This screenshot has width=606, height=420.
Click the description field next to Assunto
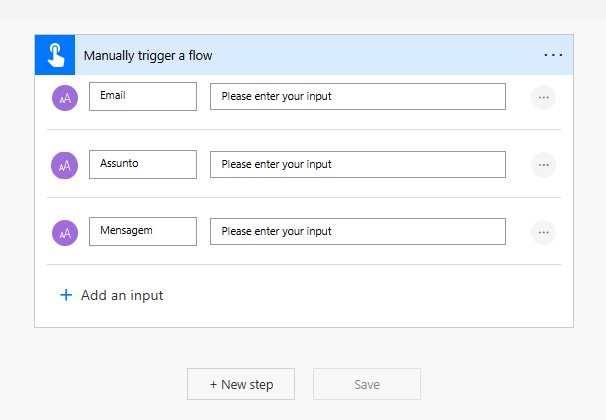(x=358, y=164)
